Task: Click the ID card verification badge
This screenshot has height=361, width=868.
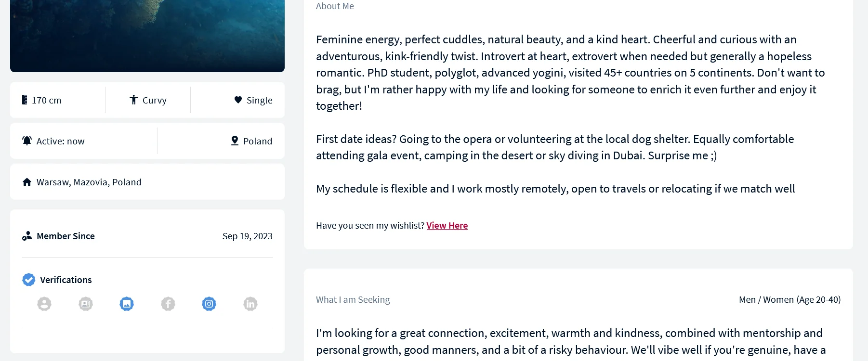Action: [86, 304]
